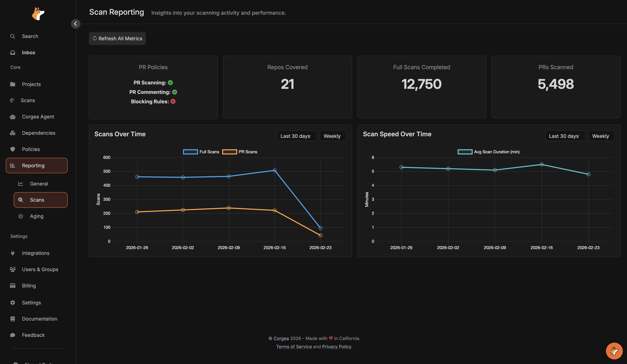
Task: Toggle PR Scans legend series
Action: [x=240, y=152]
